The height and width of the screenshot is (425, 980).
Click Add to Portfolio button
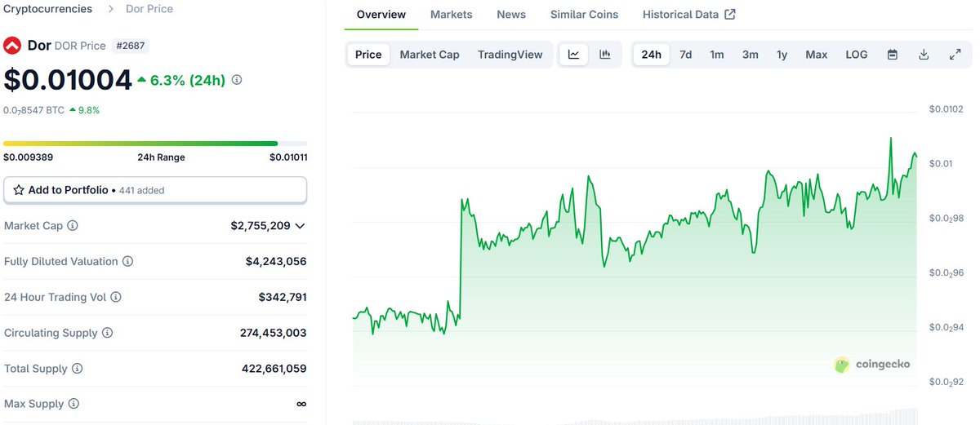(155, 190)
